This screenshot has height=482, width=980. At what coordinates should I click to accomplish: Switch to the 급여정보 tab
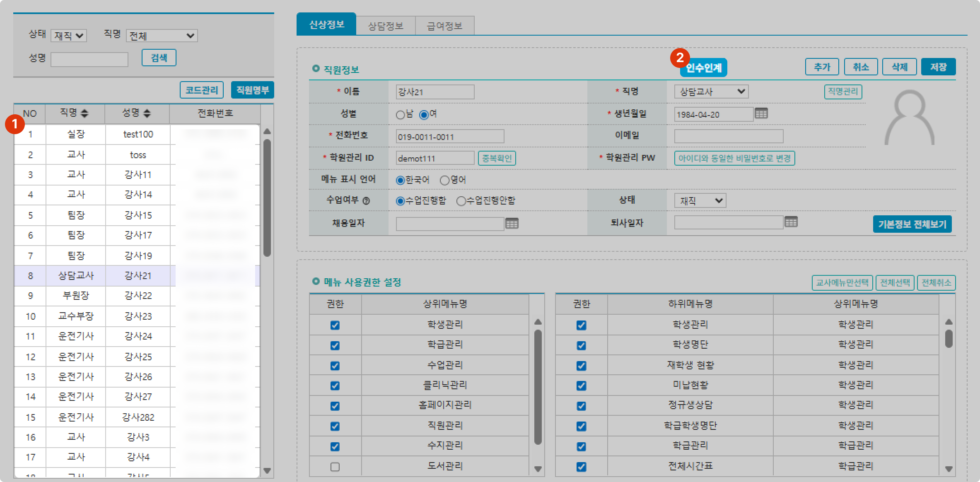[x=444, y=26]
